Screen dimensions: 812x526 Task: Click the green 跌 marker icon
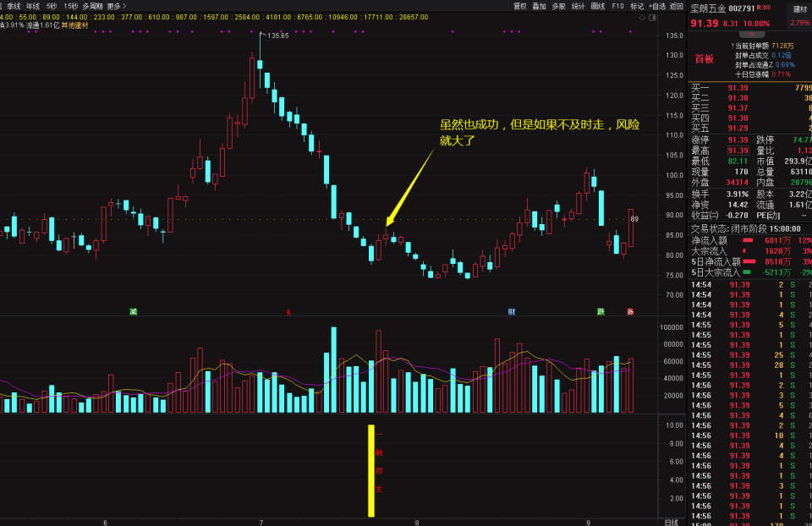click(601, 311)
